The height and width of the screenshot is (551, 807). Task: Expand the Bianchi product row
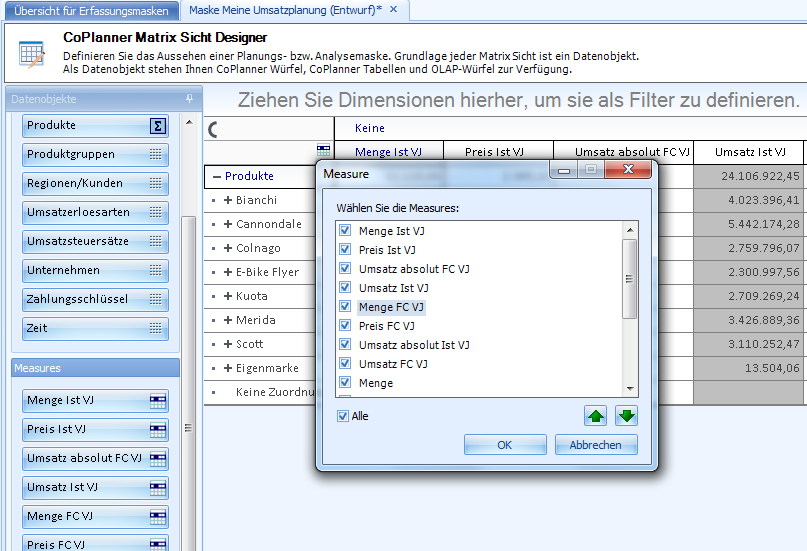point(228,200)
